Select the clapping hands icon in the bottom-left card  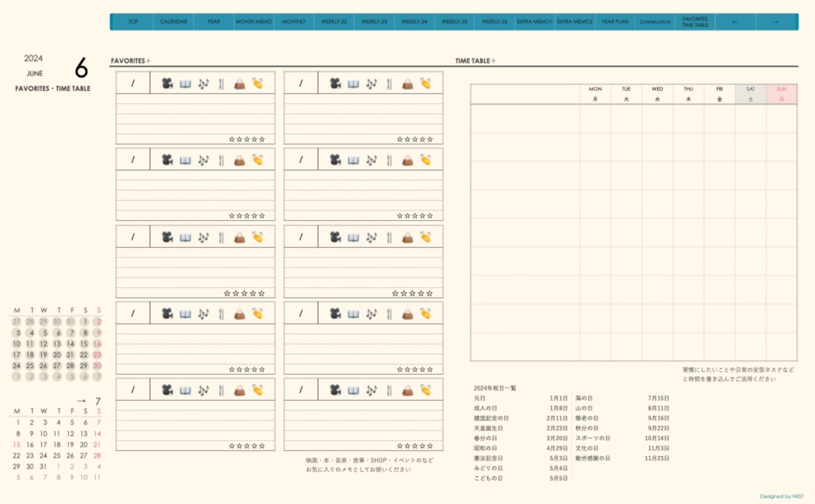point(257,390)
